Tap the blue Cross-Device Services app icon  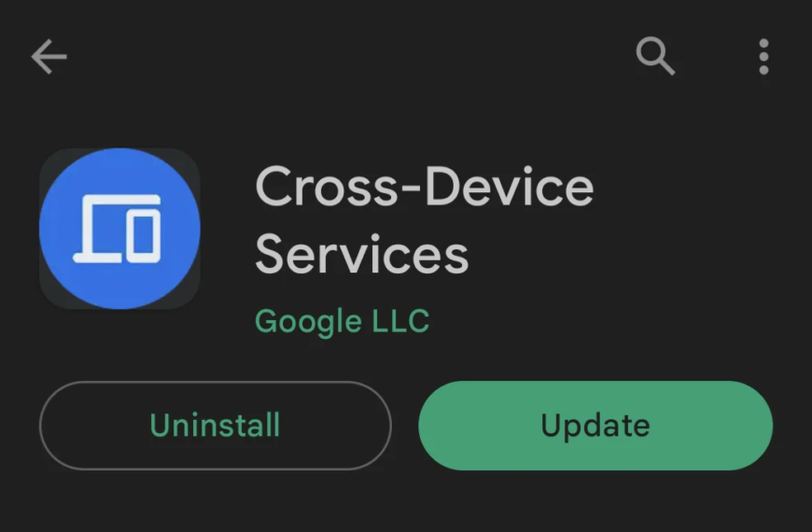click(119, 229)
